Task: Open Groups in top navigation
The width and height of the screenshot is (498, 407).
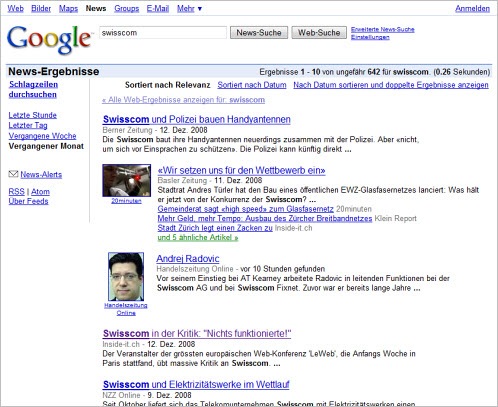Action: point(126,8)
